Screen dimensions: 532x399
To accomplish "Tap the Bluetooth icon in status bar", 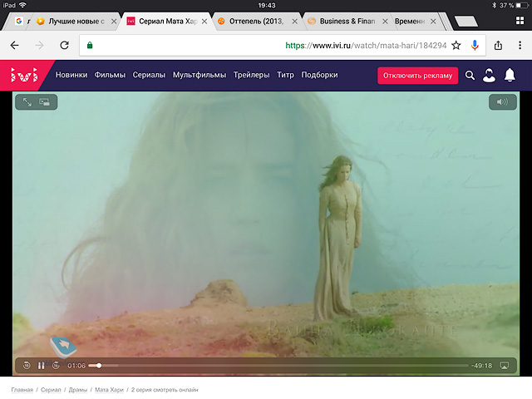I will point(495,5).
